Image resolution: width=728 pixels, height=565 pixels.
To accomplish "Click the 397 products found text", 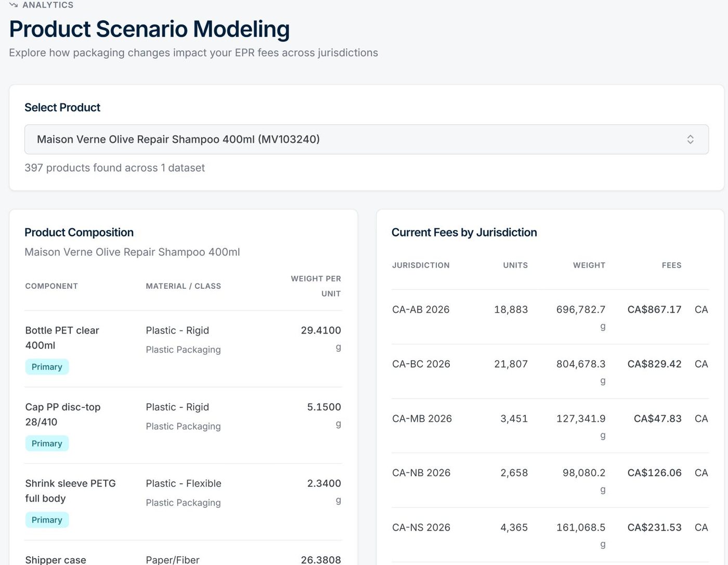I will click(114, 168).
